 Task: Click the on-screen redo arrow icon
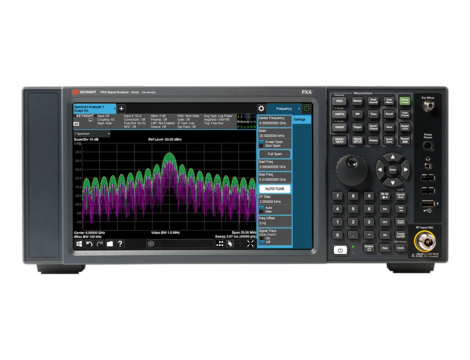[99, 244]
